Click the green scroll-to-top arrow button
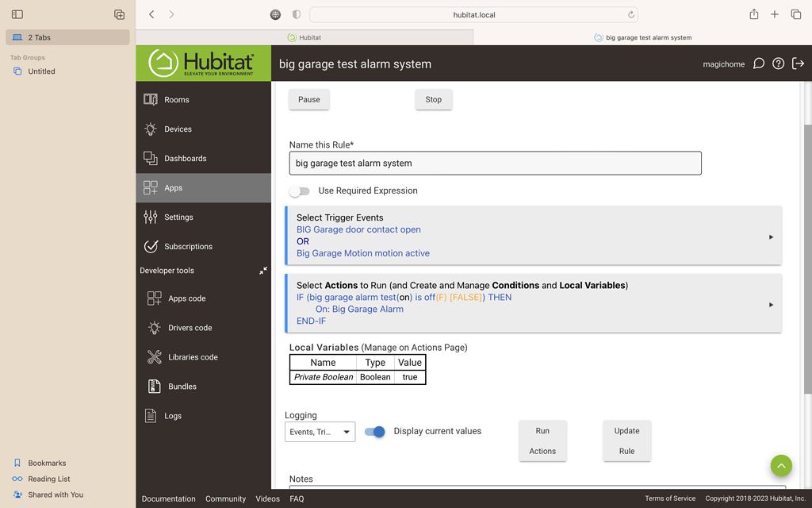 pyautogui.click(x=780, y=465)
